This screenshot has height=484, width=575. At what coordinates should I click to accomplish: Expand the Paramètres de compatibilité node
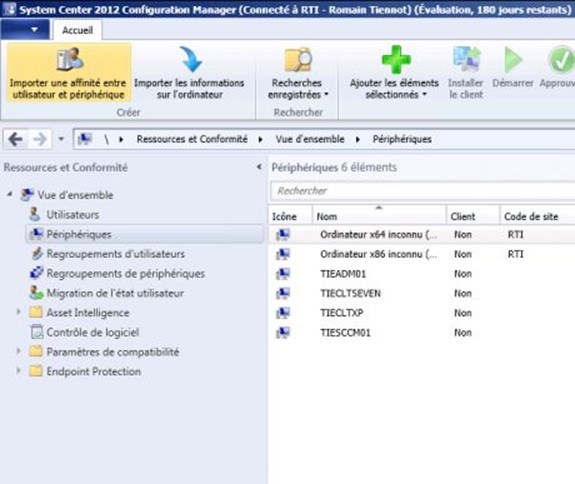point(18,351)
